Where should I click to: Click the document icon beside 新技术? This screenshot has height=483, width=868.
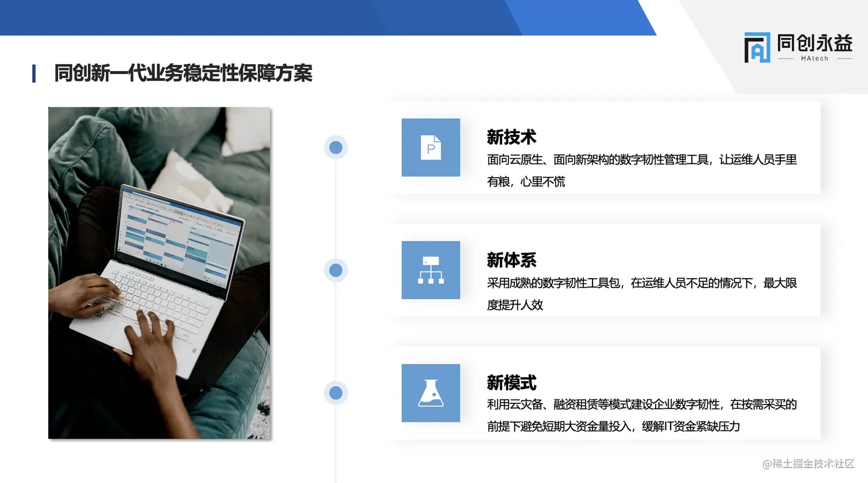pos(431,147)
